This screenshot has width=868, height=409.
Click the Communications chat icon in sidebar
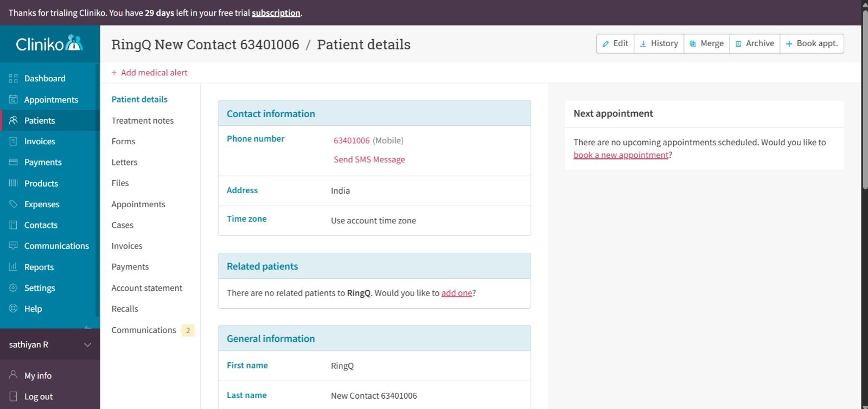pyautogui.click(x=14, y=246)
